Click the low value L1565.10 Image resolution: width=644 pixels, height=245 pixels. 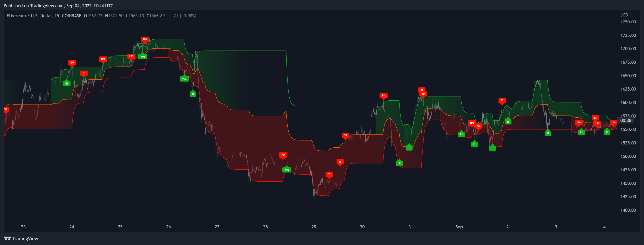[135, 16]
